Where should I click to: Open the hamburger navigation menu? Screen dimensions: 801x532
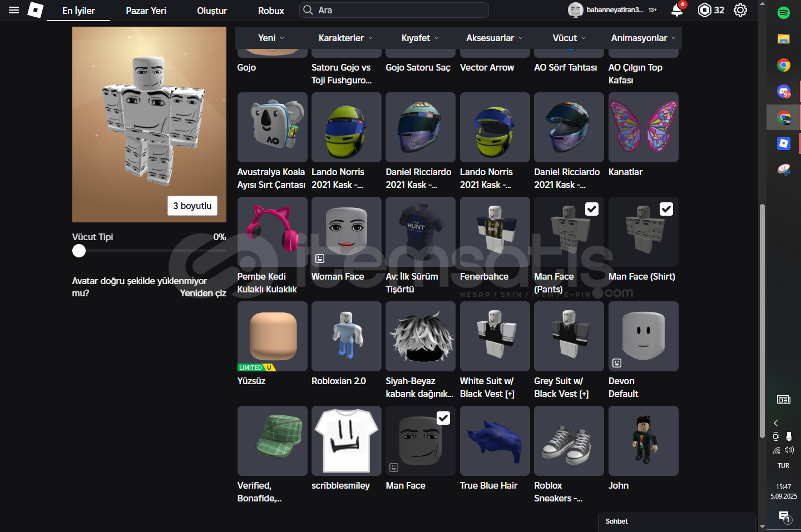click(x=14, y=10)
